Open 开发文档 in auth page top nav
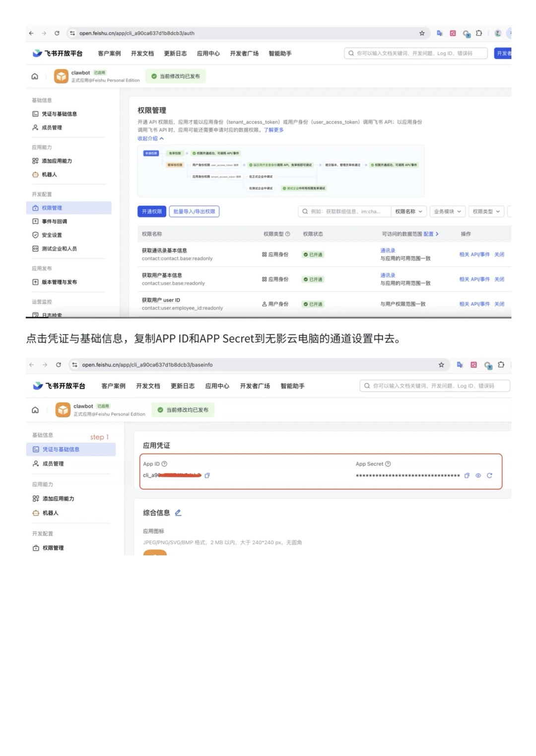 tap(142, 54)
